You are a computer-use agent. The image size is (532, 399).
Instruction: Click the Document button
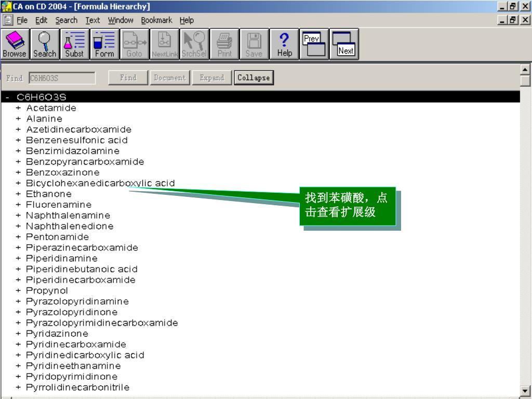[170, 78]
